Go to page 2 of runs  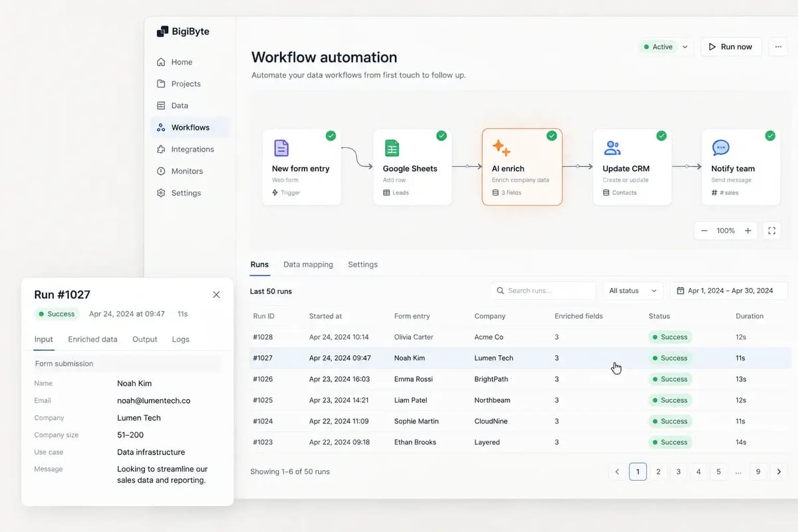coord(658,472)
